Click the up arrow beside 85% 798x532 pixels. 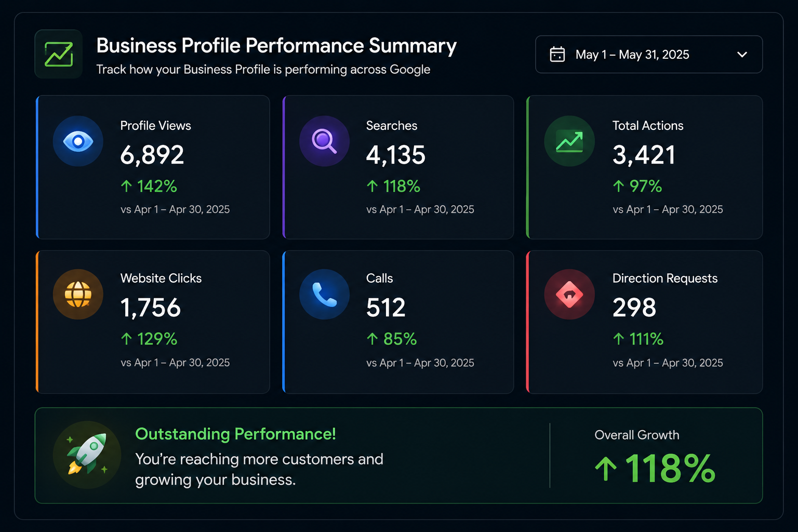pos(372,339)
